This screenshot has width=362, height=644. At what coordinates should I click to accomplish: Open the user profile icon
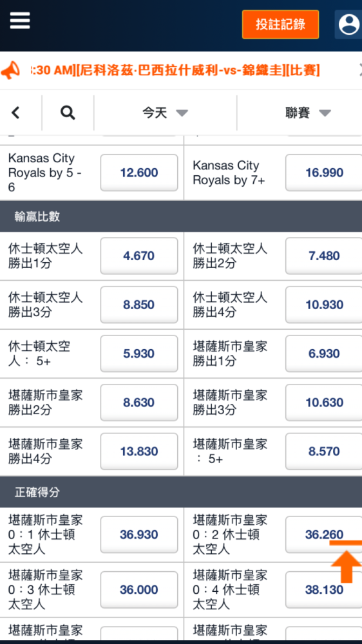point(349,24)
